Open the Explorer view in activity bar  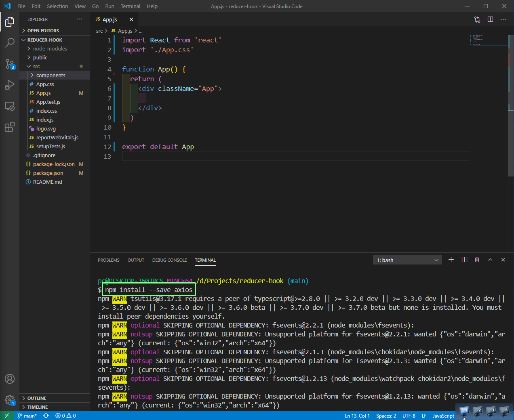(x=10, y=21)
